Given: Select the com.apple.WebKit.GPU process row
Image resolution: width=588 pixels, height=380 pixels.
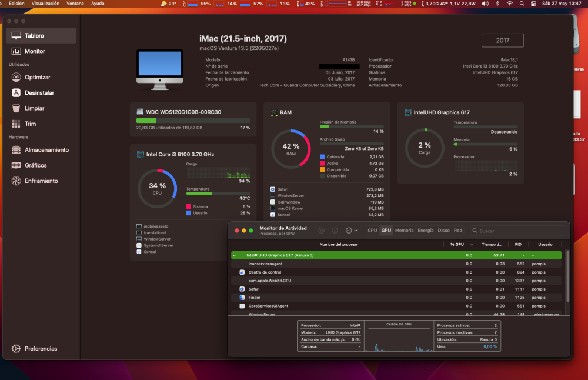Looking at the screenshot, I should (x=396, y=281).
